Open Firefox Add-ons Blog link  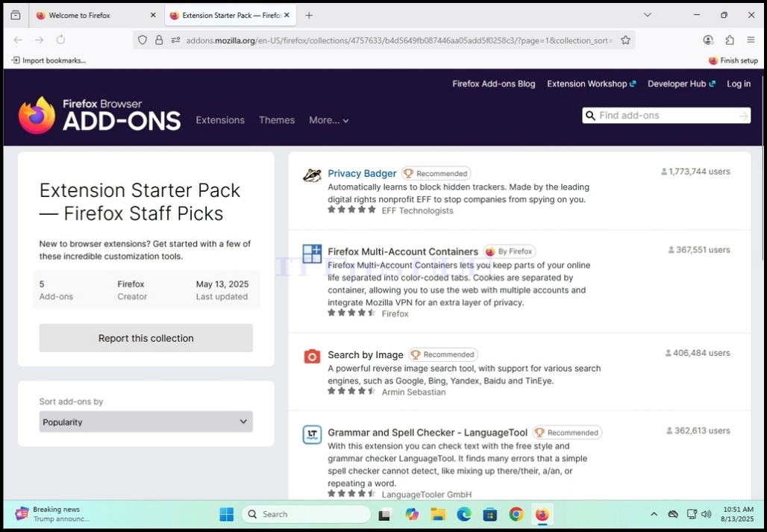coord(494,84)
